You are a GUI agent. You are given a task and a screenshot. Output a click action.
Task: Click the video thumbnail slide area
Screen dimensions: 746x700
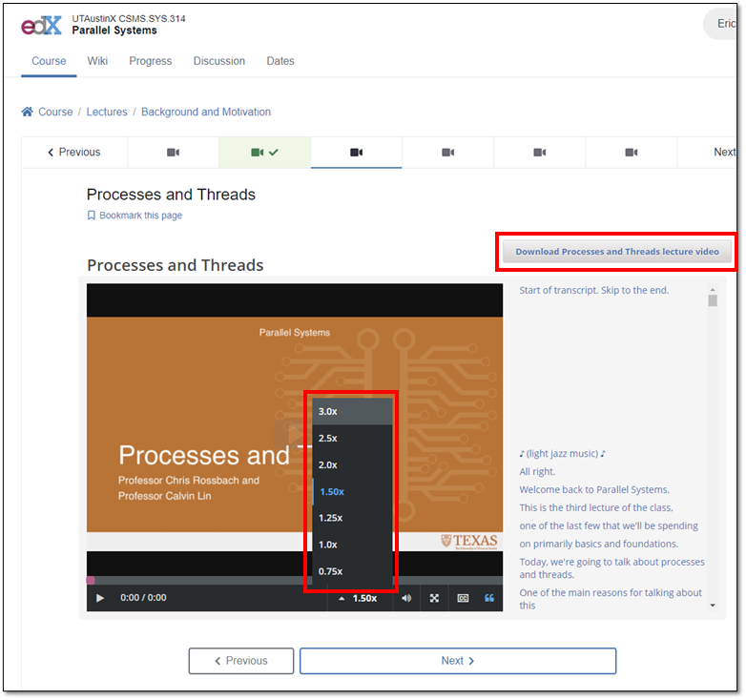click(x=295, y=424)
